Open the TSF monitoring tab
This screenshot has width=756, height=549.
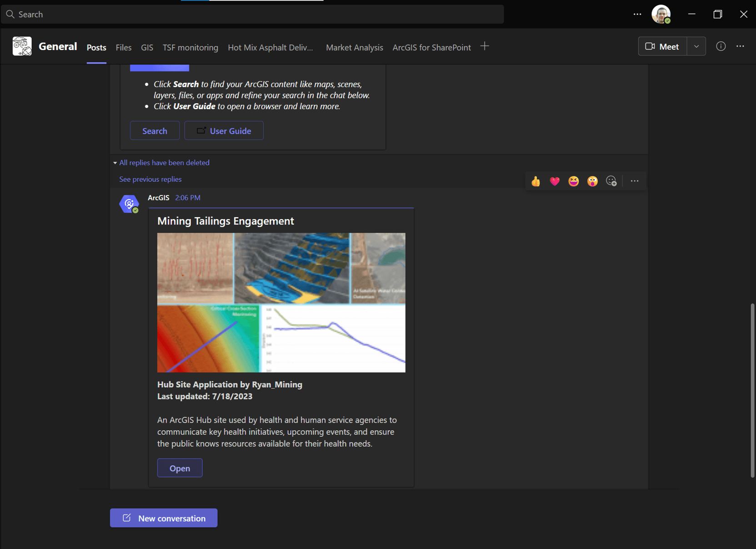click(190, 47)
